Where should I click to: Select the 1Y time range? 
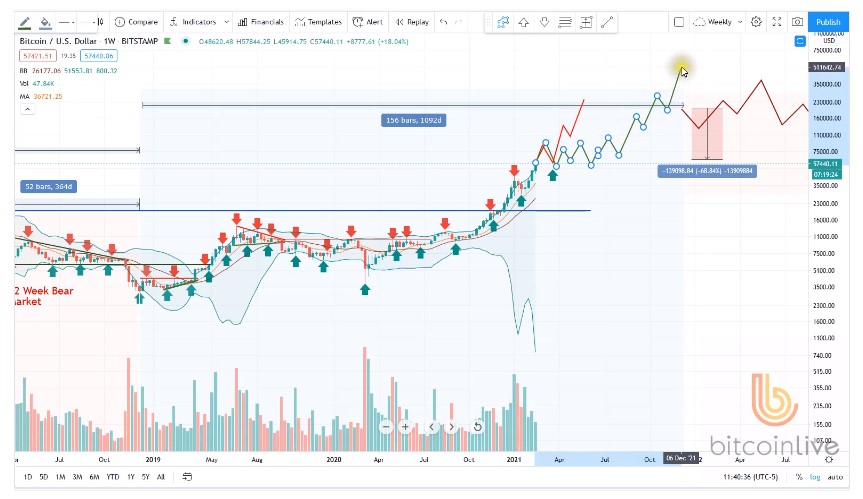tap(131, 477)
